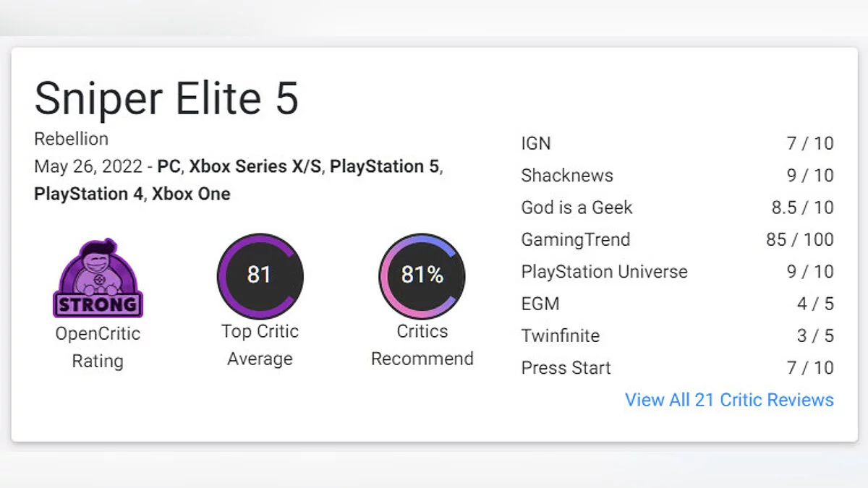
Task: Select the Xbox Series X/S platform link
Action: (256, 166)
